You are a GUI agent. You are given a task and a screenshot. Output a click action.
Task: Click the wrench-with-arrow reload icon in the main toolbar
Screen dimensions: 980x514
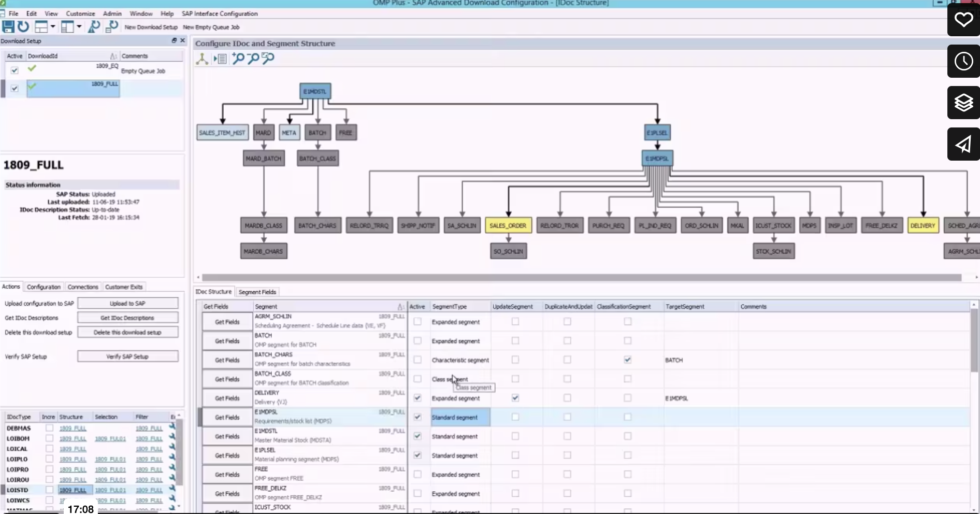click(x=94, y=27)
